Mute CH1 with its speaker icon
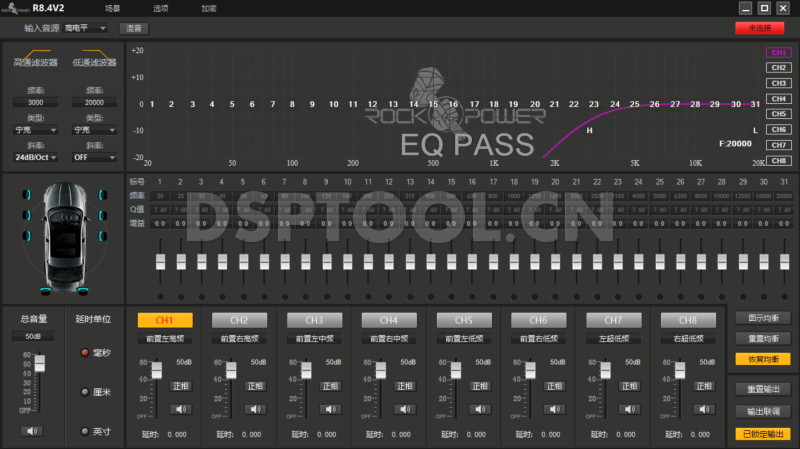800x449 pixels. pyautogui.click(x=181, y=408)
